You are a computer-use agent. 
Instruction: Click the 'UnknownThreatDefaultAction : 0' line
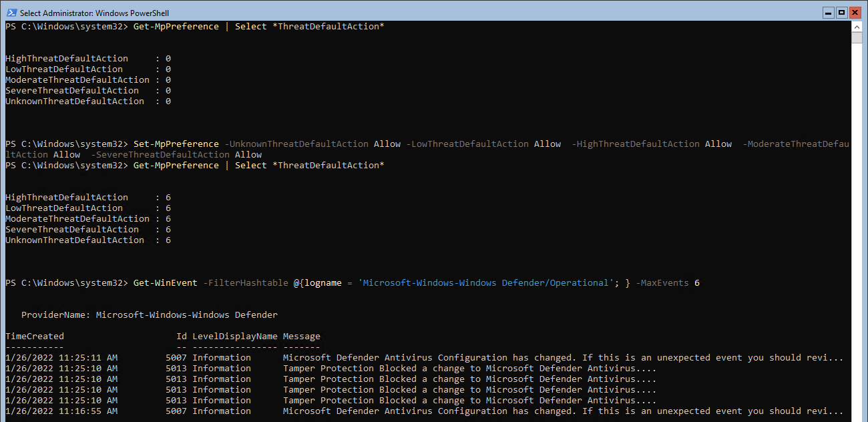pyautogui.click(x=88, y=101)
